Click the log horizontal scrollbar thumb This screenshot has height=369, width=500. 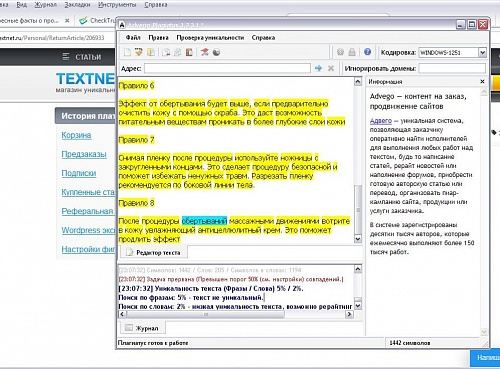pyautogui.click(x=205, y=314)
